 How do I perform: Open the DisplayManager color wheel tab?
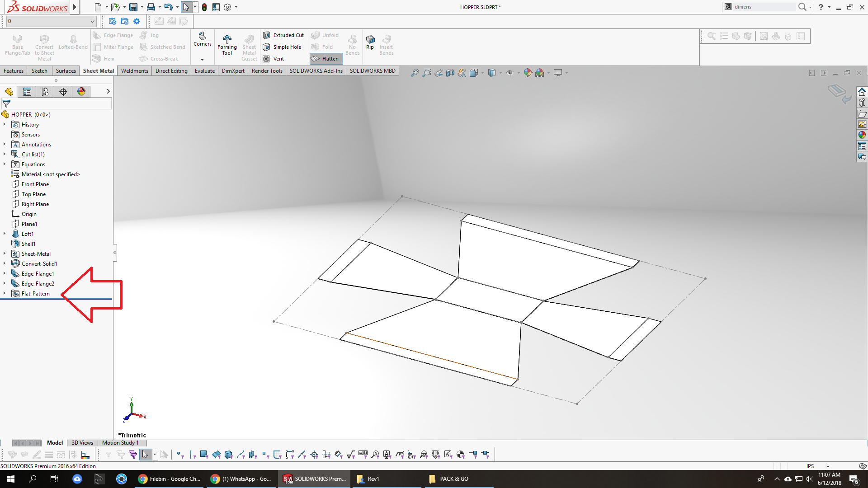coord(81,92)
